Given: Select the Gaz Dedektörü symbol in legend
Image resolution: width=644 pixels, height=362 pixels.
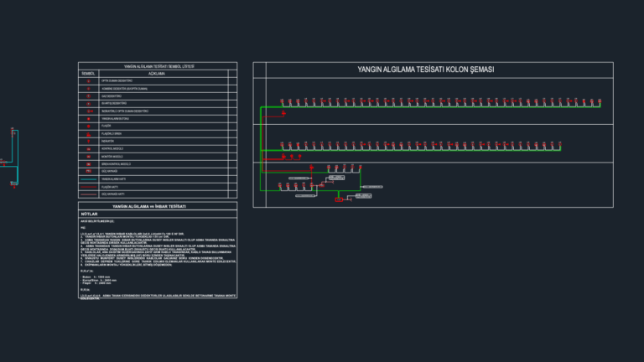Looking at the screenshot, I should click(88, 96).
